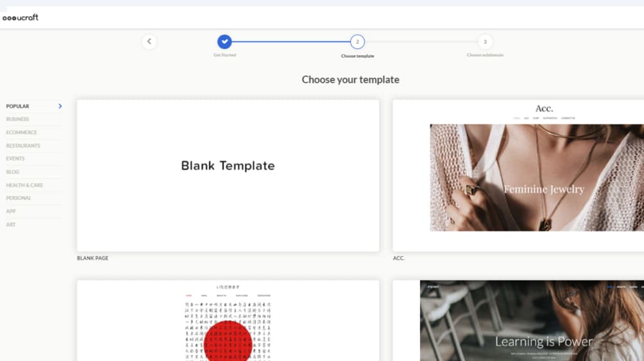This screenshot has height=361, width=644.
Task: Click the Choose your template heading
Action: click(350, 79)
